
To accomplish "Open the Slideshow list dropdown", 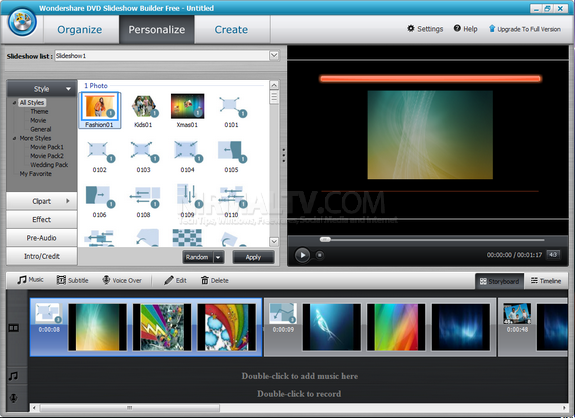I will [x=274, y=56].
